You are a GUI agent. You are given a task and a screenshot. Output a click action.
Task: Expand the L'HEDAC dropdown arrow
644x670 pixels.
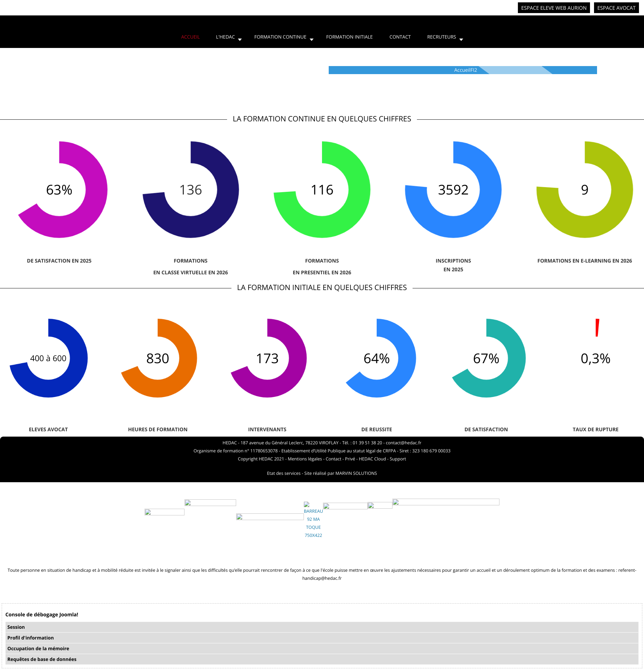point(240,40)
